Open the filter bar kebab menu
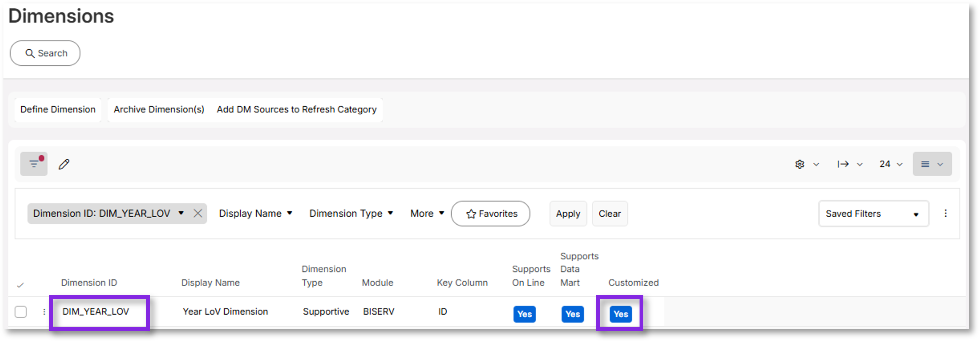Screen dimensions: 980x342 pos(946,213)
